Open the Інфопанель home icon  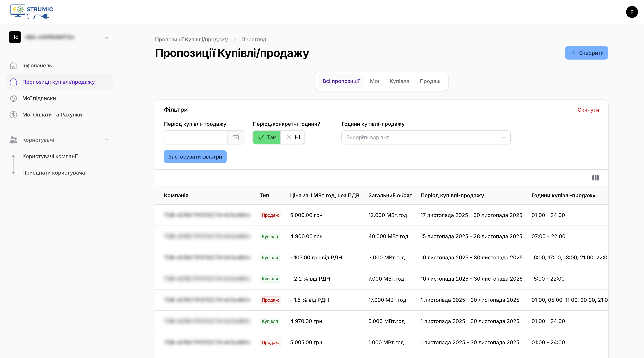point(13,65)
